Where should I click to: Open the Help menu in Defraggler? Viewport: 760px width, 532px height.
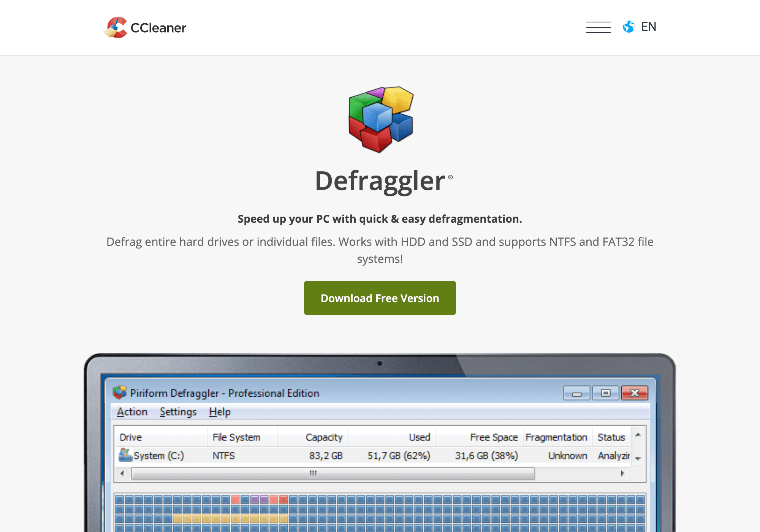pyautogui.click(x=220, y=412)
